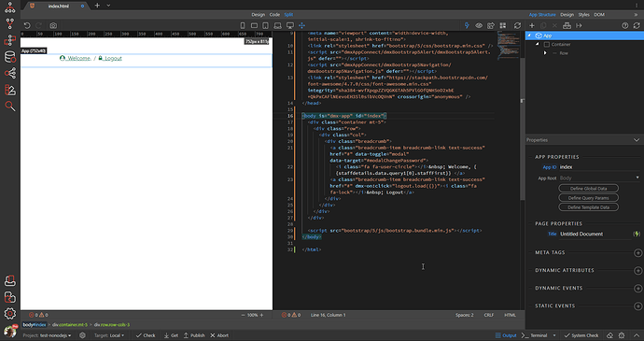This screenshot has width=644, height=341.
Task: Open the Styles panel tab
Action: (583, 14)
